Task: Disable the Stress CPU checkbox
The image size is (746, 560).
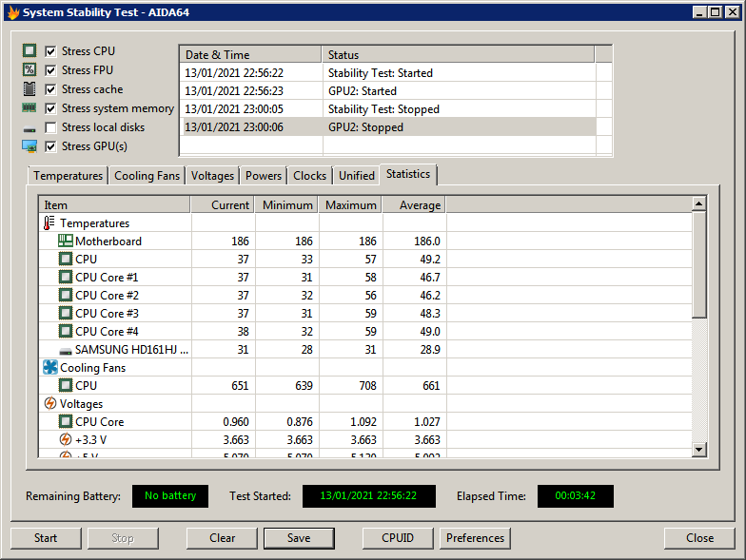Action: coord(50,51)
